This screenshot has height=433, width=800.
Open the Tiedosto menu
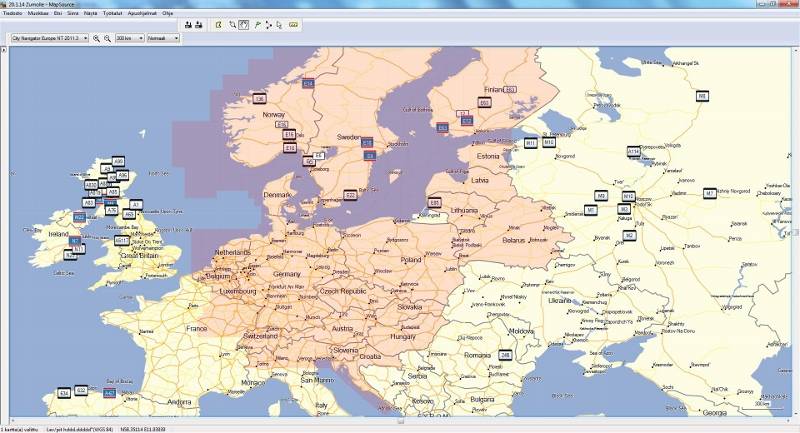click(x=13, y=13)
